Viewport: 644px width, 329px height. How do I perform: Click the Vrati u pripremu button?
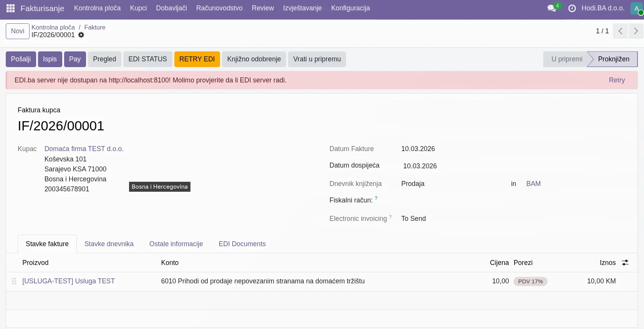[x=317, y=59]
